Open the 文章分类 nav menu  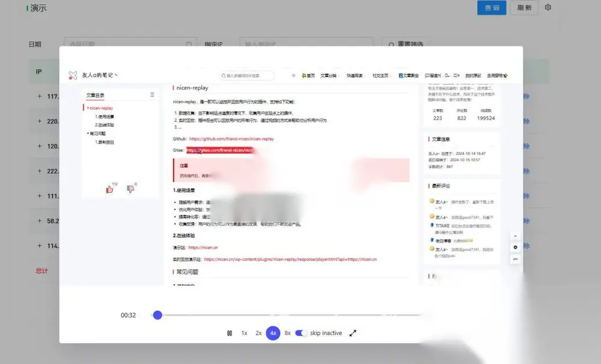[329, 76]
